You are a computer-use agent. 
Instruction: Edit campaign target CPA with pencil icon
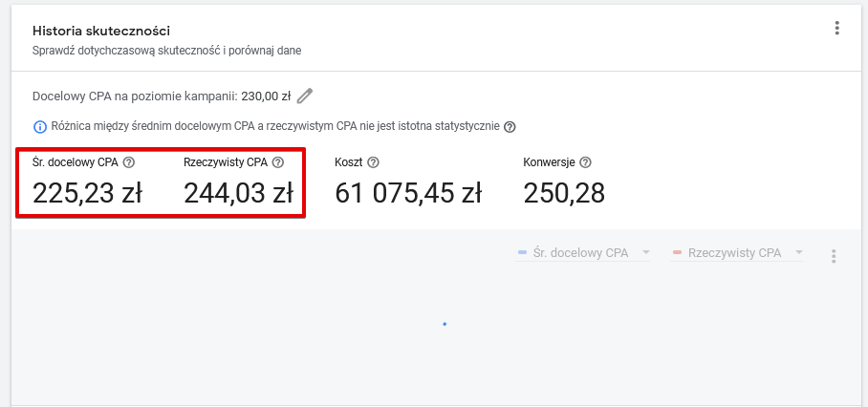point(304,96)
